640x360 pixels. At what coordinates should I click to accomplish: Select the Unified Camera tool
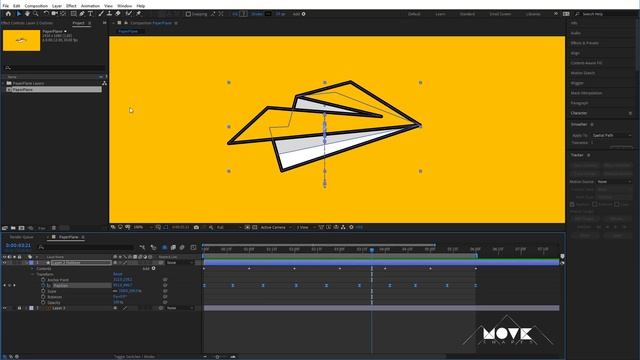[54, 14]
